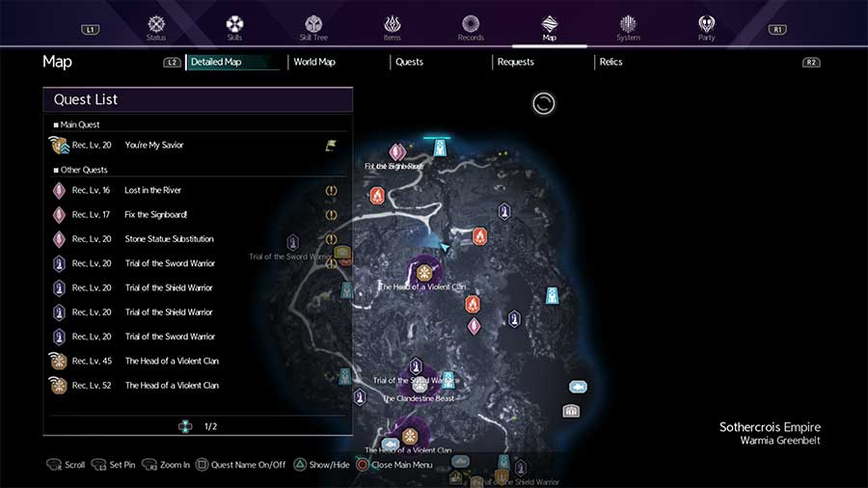Click the player position arrow on the map
Viewport: 868px width, 488px height.
(x=444, y=247)
